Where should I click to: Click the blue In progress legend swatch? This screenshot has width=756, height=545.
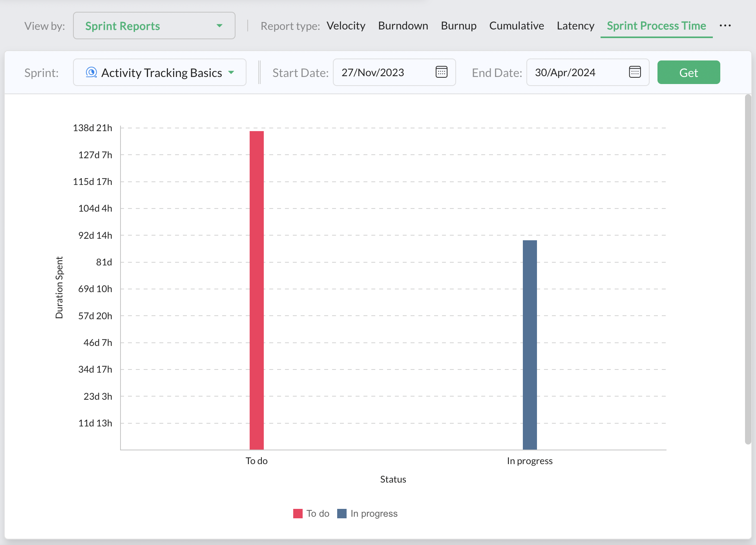click(x=342, y=514)
